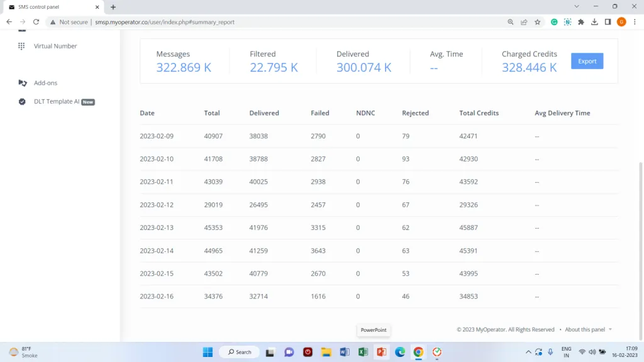Reload the page with the refresh icon

pos(36,22)
